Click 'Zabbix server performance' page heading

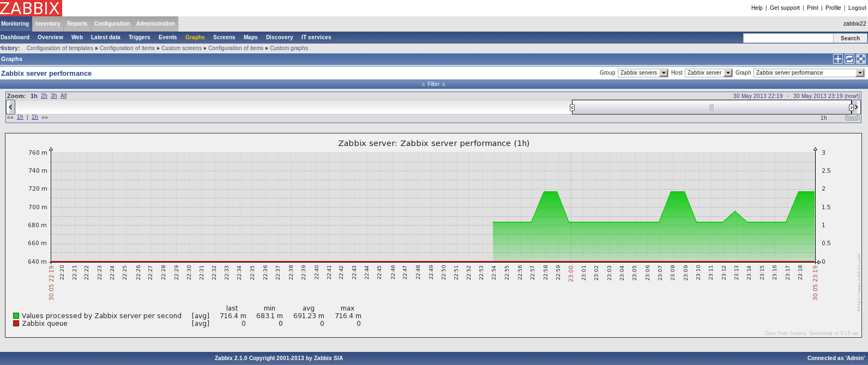46,74
